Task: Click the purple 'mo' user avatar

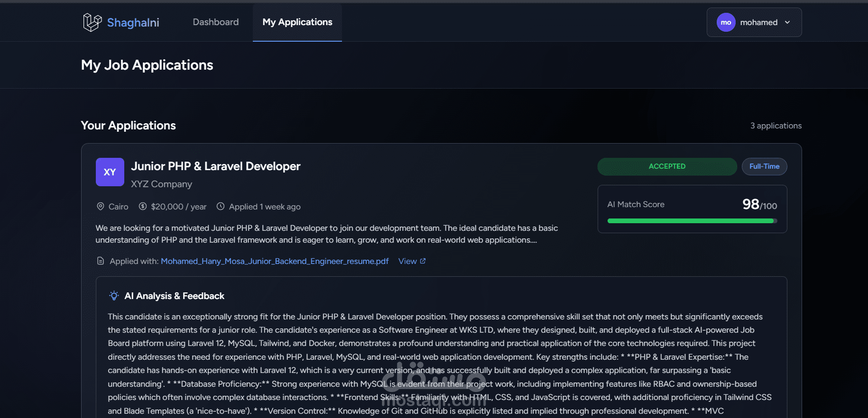Action: [726, 22]
